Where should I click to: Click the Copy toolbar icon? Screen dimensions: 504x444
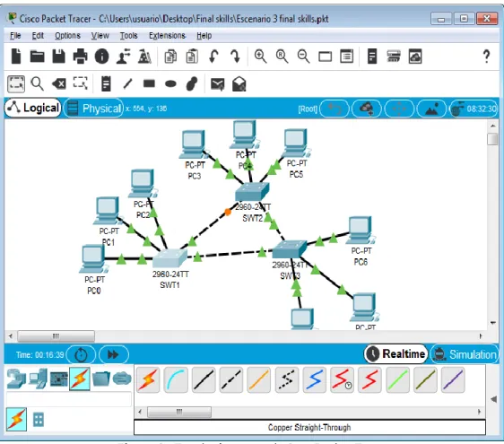[170, 57]
